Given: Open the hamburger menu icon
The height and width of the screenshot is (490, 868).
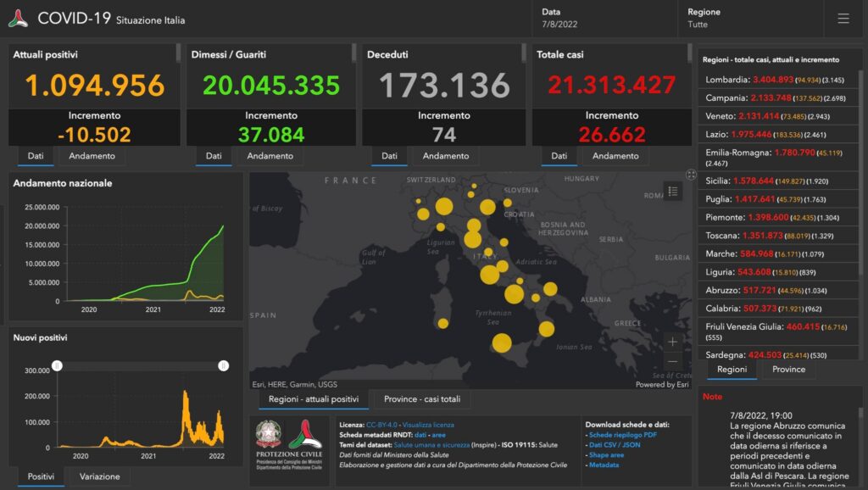Looking at the screenshot, I should 843,19.
